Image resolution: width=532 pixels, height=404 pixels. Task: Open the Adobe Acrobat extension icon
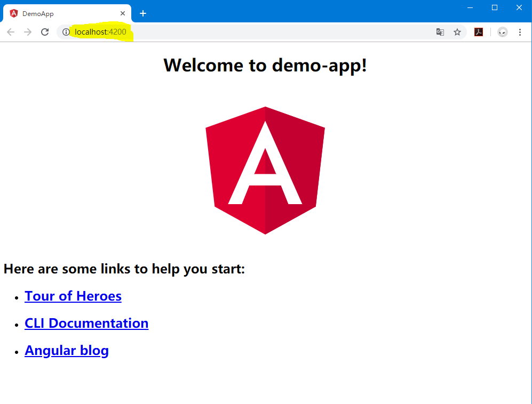click(479, 32)
